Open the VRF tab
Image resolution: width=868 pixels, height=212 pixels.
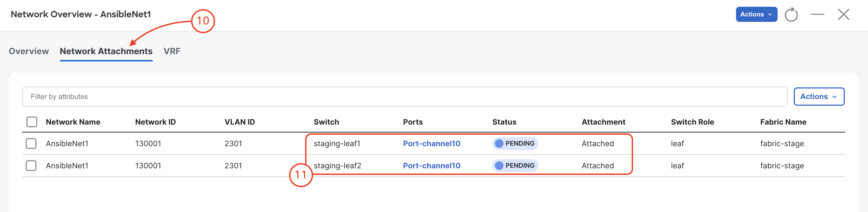point(172,51)
